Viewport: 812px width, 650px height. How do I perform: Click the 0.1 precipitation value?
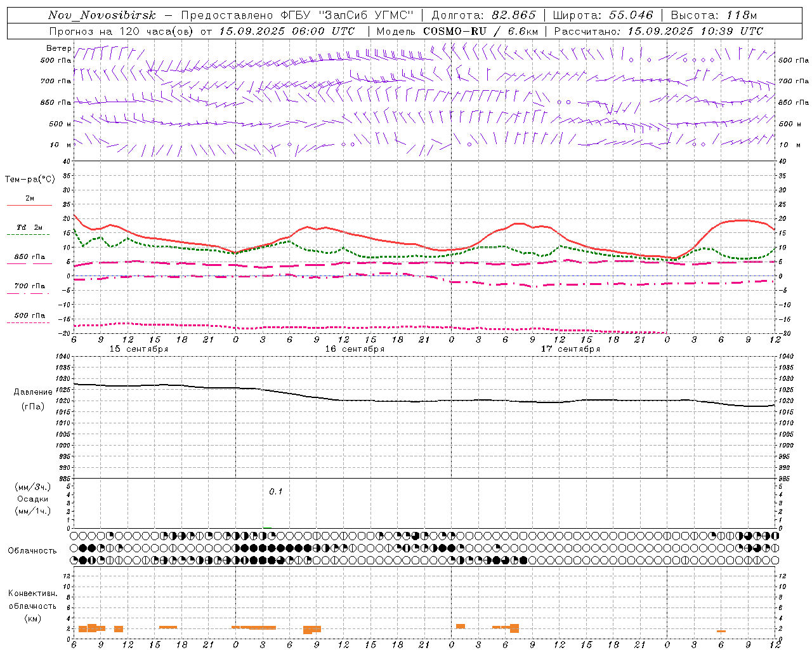pos(275,492)
